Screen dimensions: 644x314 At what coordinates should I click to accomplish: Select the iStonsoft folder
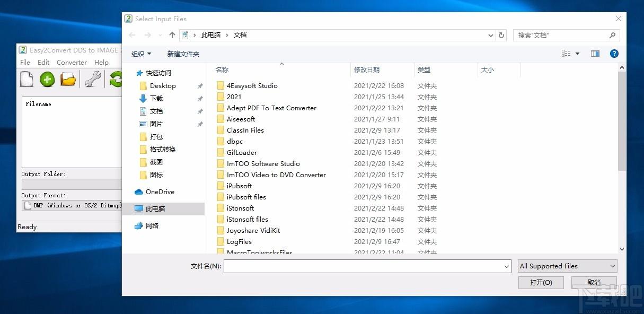pos(240,208)
